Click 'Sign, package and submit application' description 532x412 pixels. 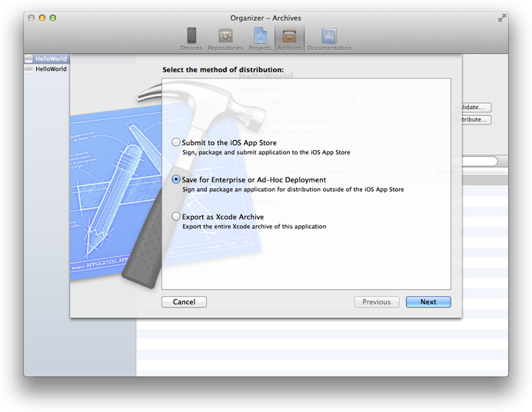pyautogui.click(x=266, y=153)
